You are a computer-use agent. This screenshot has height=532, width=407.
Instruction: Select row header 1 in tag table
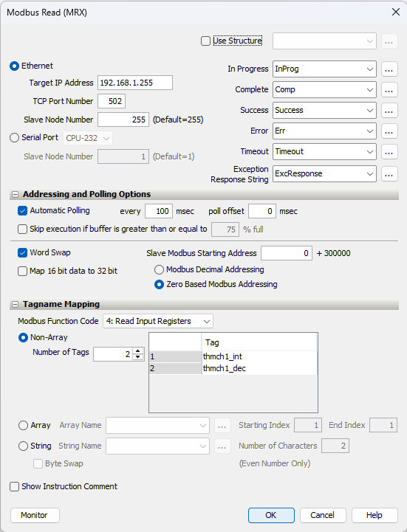coord(175,356)
